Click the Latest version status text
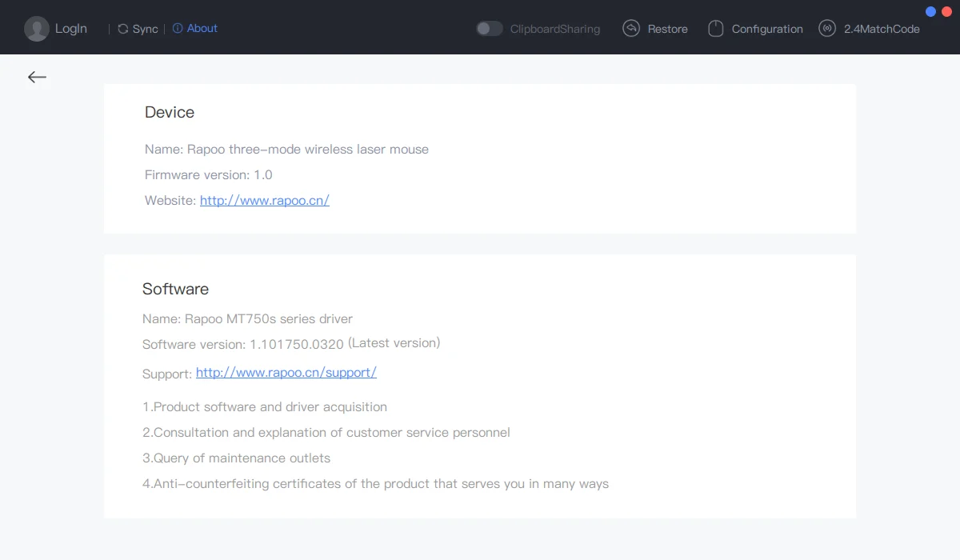This screenshot has height=560, width=960. pyautogui.click(x=394, y=343)
